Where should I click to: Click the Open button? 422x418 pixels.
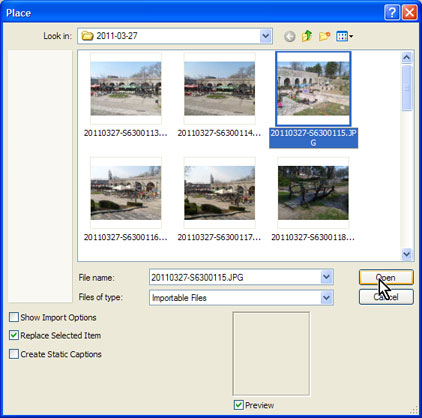coord(386,277)
